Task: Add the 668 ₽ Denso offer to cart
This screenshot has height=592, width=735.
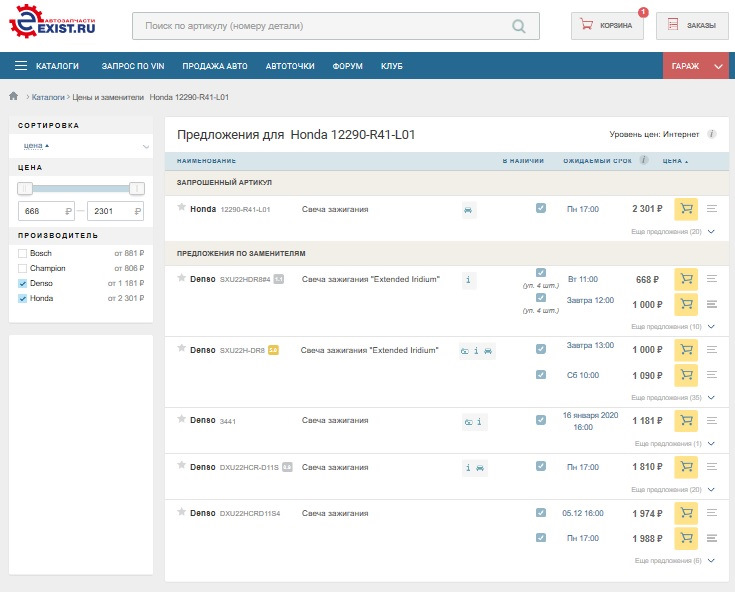Action: point(686,279)
